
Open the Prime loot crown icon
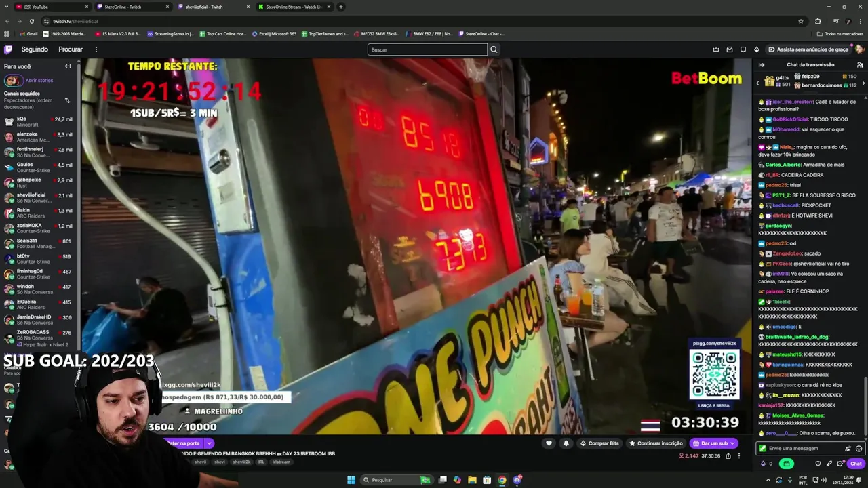tap(716, 49)
